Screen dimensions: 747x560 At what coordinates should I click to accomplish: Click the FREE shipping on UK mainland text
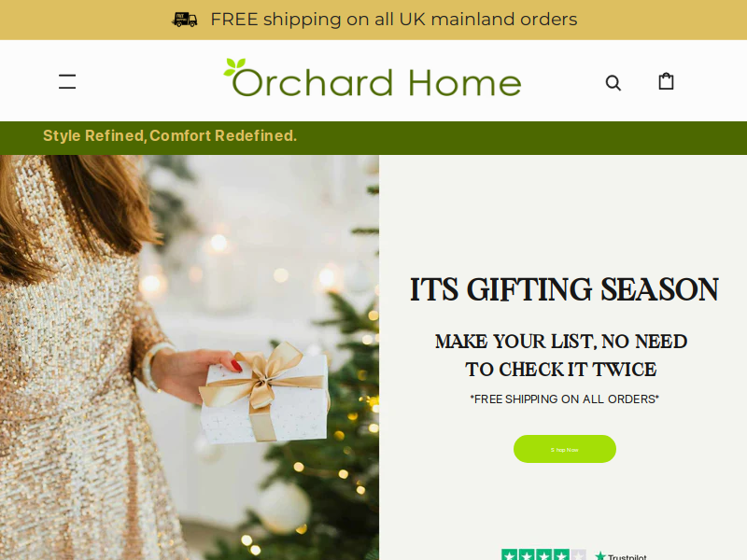[x=393, y=20]
